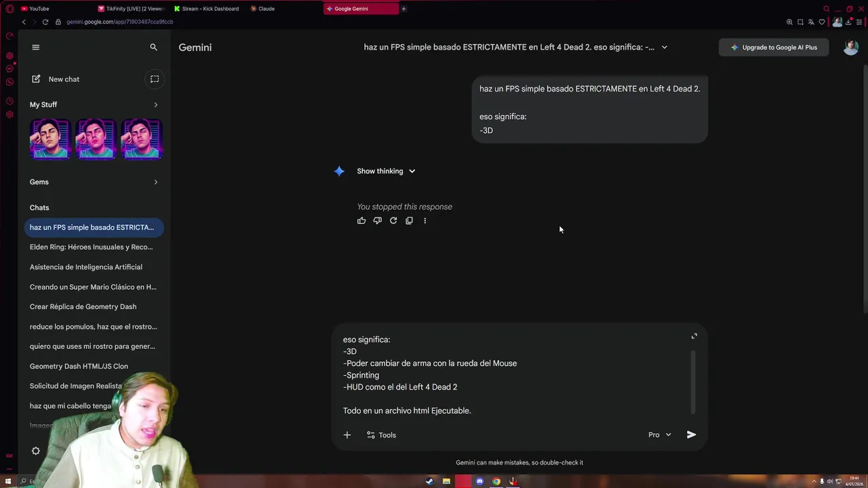Image resolution: width=868 pixels, height=488 pixels.
Task: Open Discord from the taskbar
Action: (x=479, y=481)
